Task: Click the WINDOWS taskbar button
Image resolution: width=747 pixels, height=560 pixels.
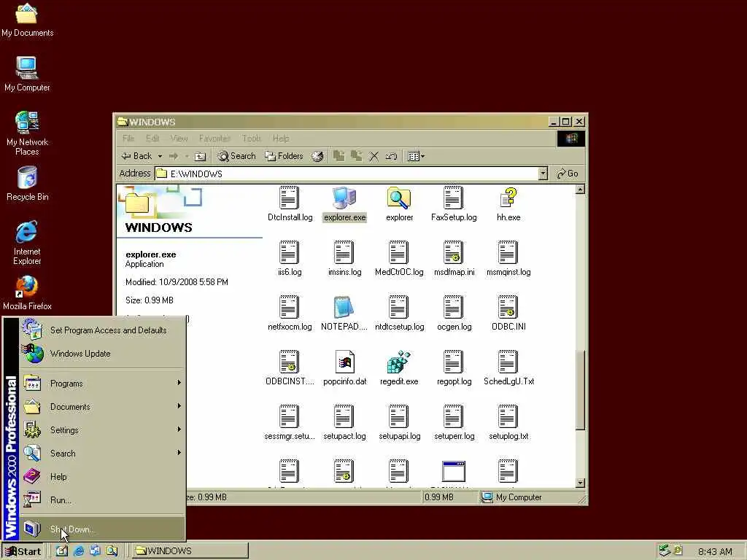Action: pyautogui.click(x=189, y=551)
